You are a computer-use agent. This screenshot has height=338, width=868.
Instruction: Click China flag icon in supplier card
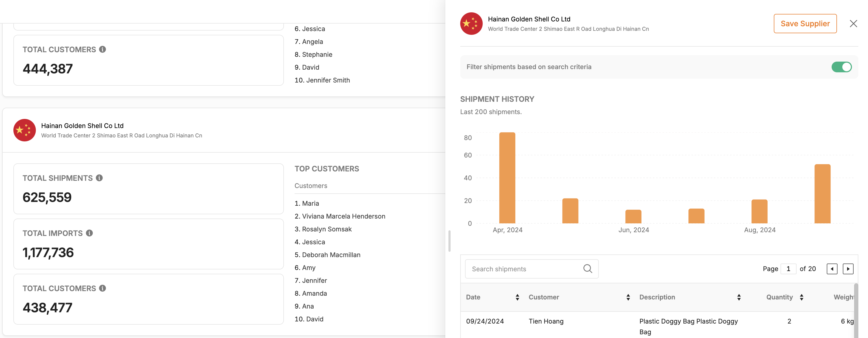click(25, 130)
